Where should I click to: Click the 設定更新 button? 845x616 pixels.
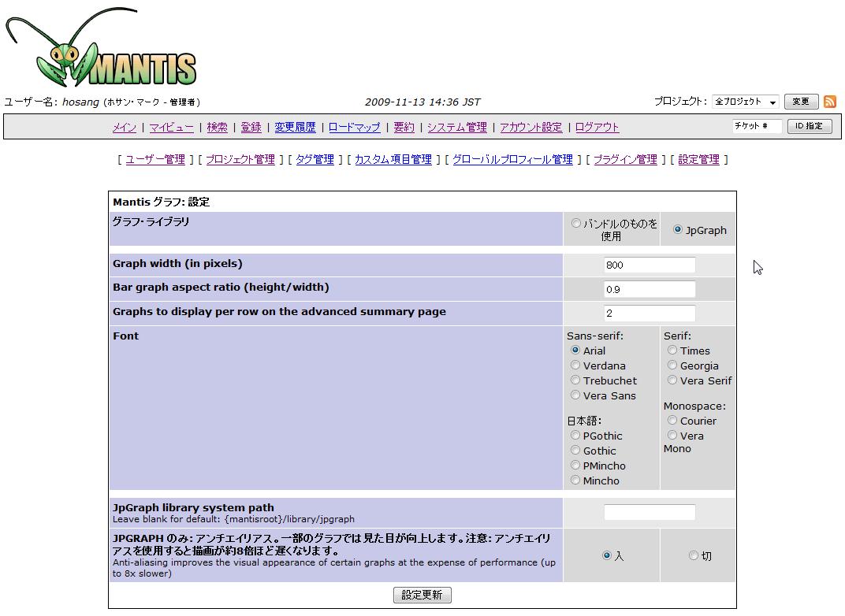[422, 595]
